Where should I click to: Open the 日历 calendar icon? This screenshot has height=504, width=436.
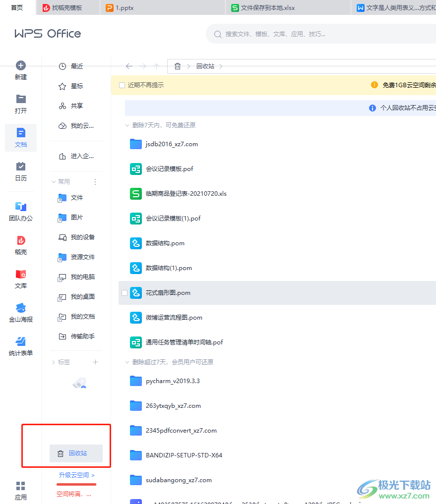pyautogui.click(x=21, y=166)
